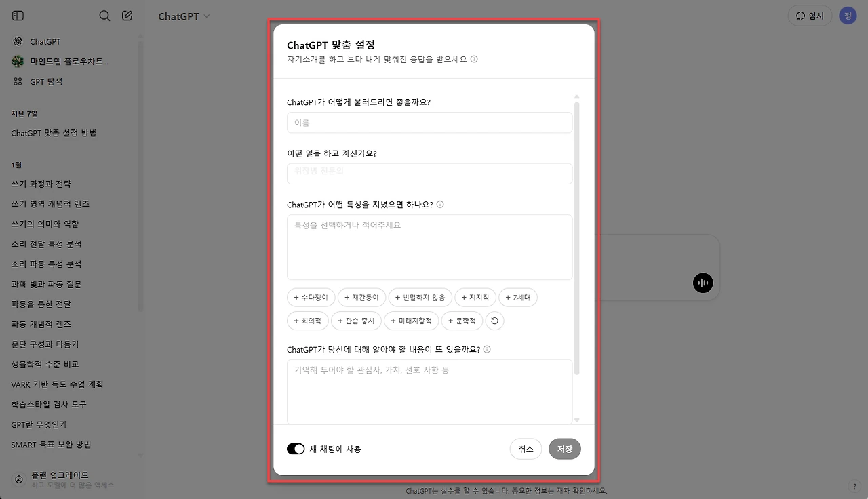Click the dialog scrollbar thumb
The height and width of the screenshot is (499, 868).
point(577,237)
